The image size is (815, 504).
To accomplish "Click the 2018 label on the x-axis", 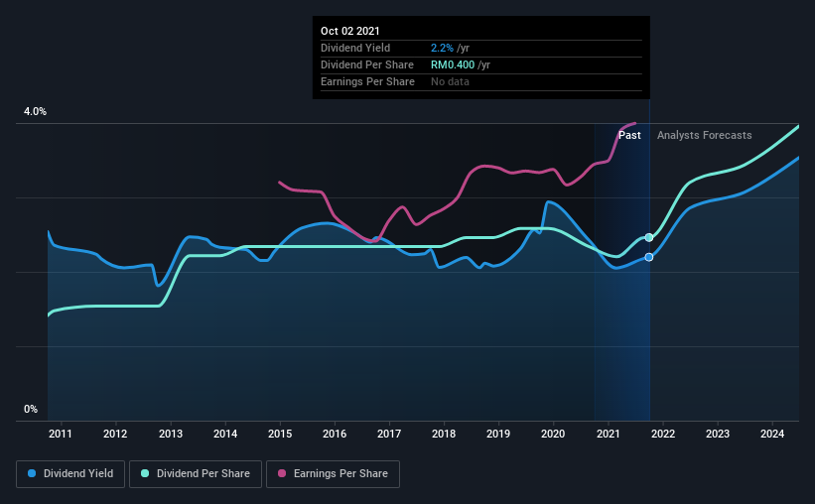I will 444,434.
